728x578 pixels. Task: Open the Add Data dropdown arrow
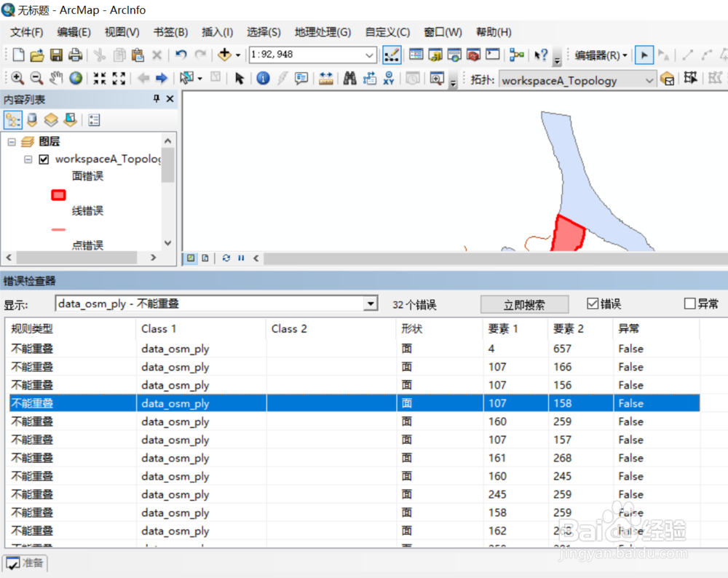click(x=238, y=55)
